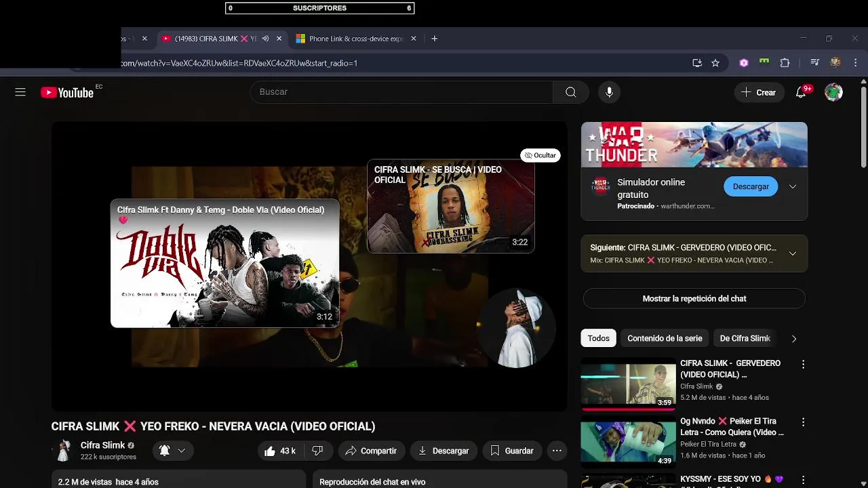Click the Buscar search field

click(x=401, y=92)
